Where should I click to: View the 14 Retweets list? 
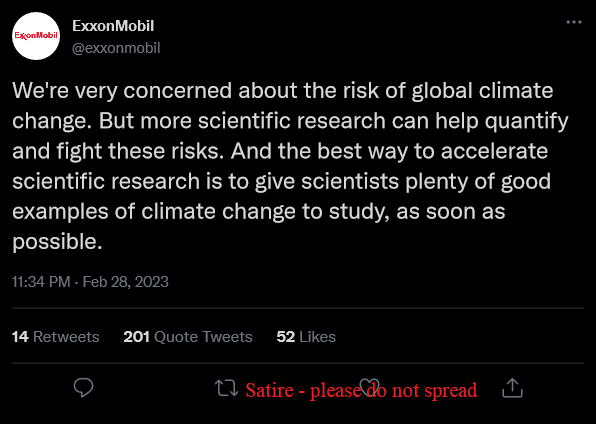(x=55, y=337)
